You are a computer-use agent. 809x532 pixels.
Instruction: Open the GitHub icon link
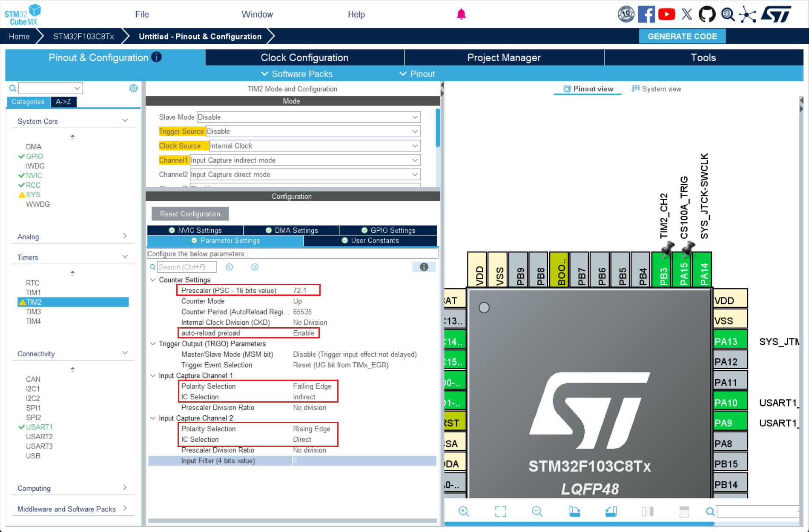pyautogui.click(x=707, y=14)
